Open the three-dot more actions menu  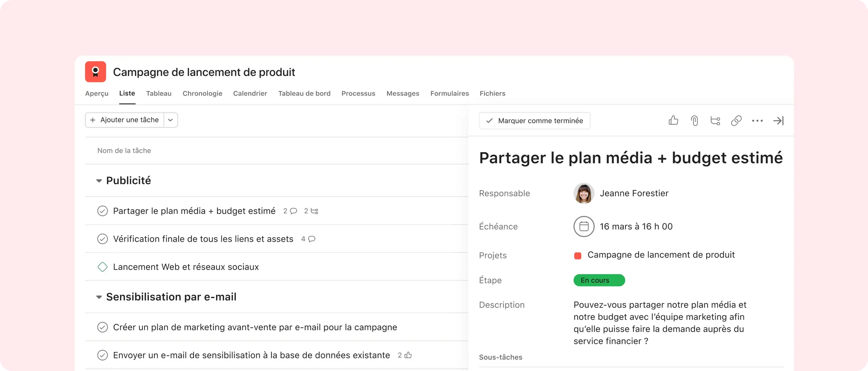(757, 121)
